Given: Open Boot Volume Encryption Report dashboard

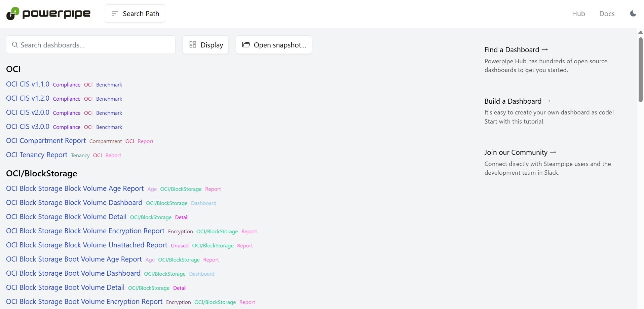Looking at the screenshot, I should [x=84, y=302].
